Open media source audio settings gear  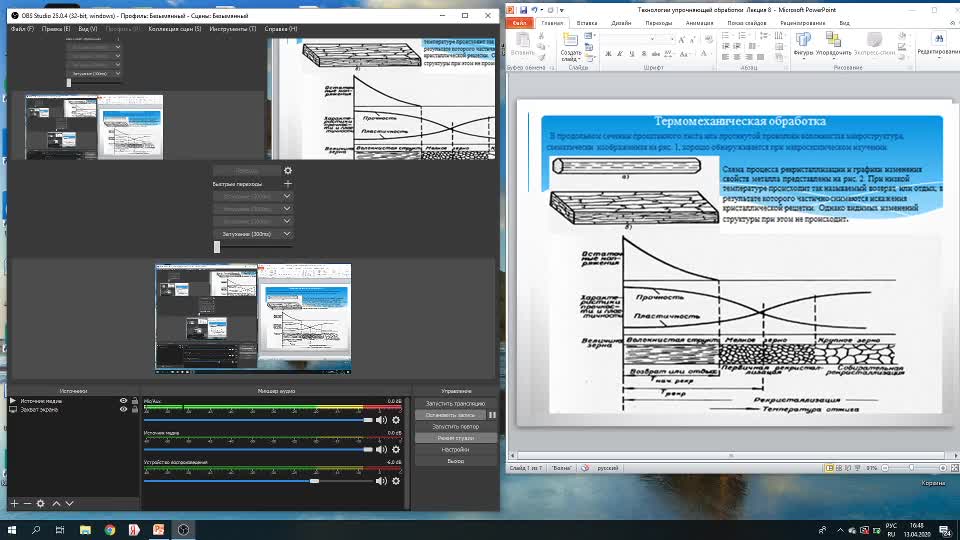[396, 449]
